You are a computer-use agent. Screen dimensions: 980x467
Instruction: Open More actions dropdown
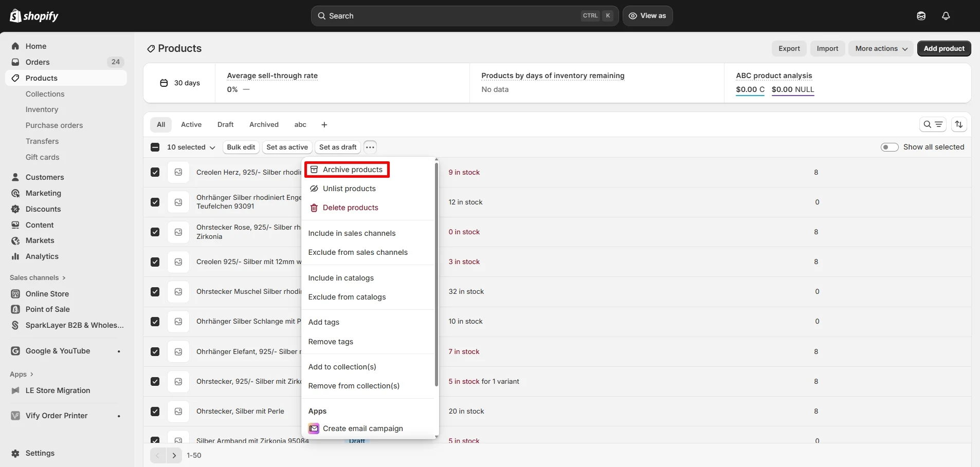tap(881, 48)
